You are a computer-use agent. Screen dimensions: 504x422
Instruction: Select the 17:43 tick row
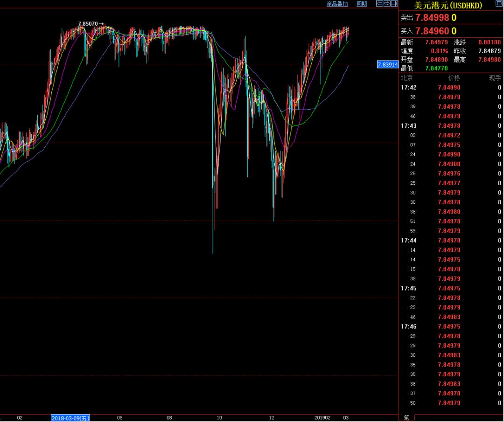[x=451, y=125]
